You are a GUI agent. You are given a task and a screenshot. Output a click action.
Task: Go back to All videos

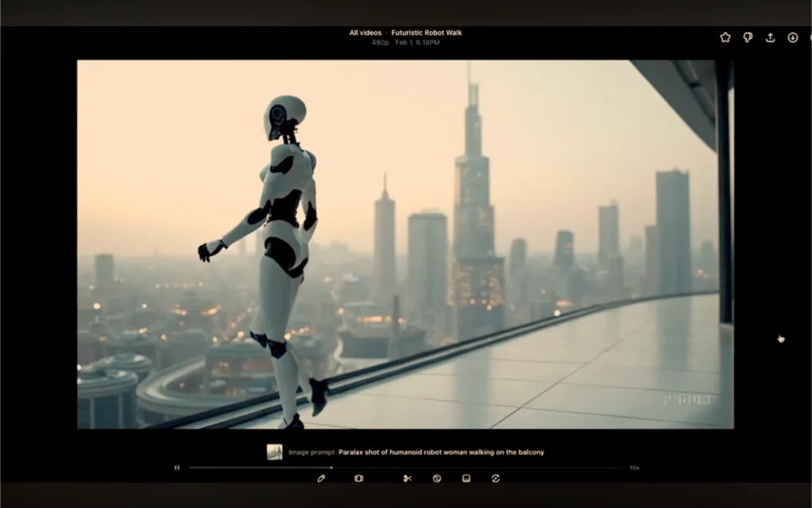click(x=365, y=32)
